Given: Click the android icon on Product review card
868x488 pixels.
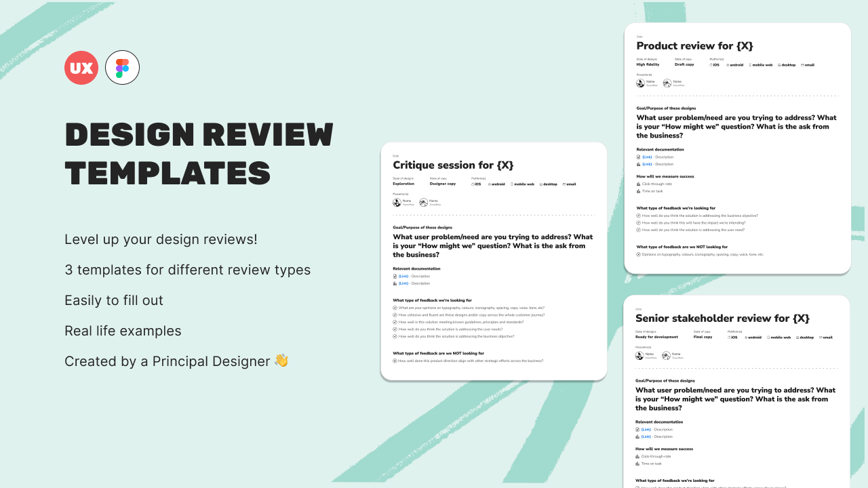Looking at the screenshot, I should click(728, 65).
